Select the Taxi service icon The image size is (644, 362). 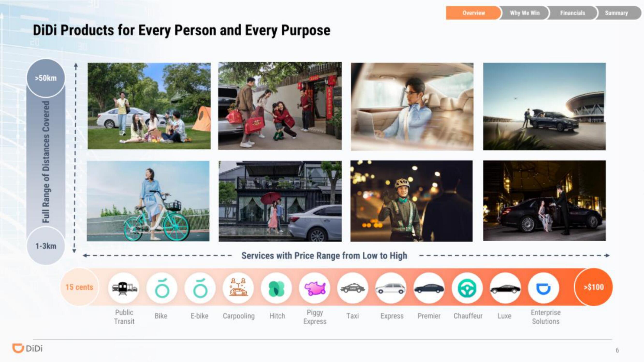tap(353, 287)
